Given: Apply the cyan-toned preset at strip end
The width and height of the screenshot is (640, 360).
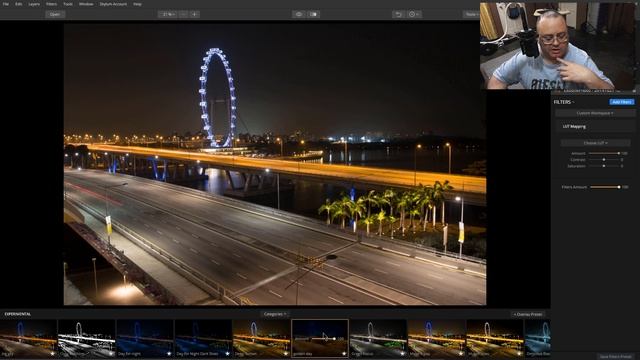Looking at the screenshot, I should pos(537,338).
